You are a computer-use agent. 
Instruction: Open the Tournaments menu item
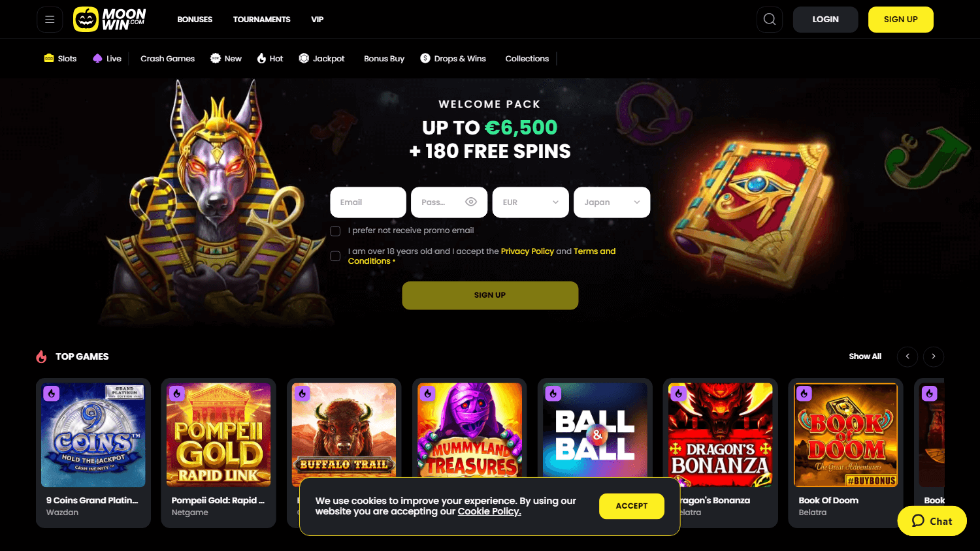point(261,20)
